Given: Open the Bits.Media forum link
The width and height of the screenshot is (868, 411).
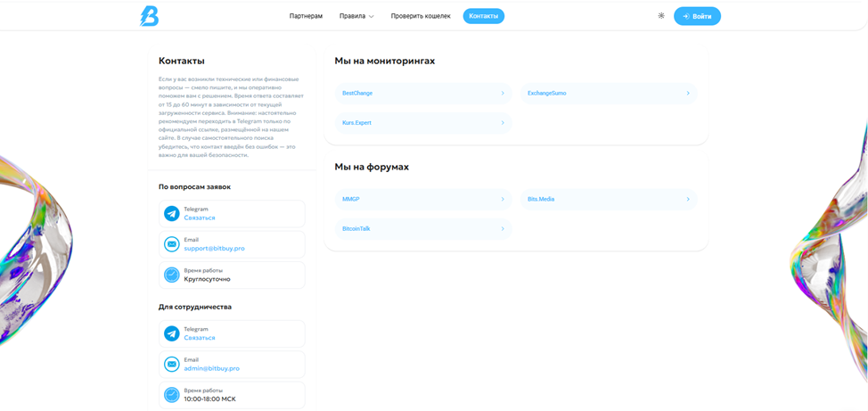Looking at the screenshot, I should (609, 199).
